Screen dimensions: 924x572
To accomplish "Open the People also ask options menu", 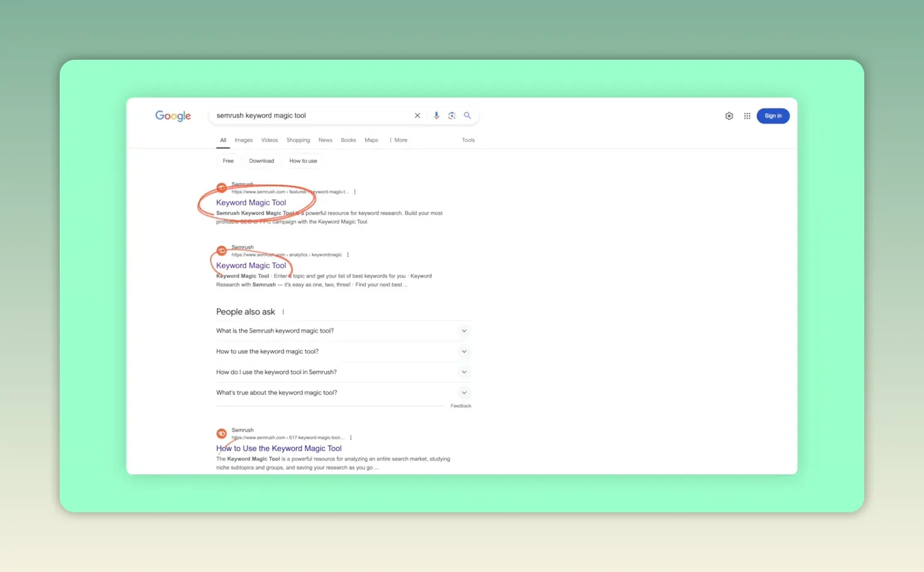I will pyautogui.click(x=283, y=312).
